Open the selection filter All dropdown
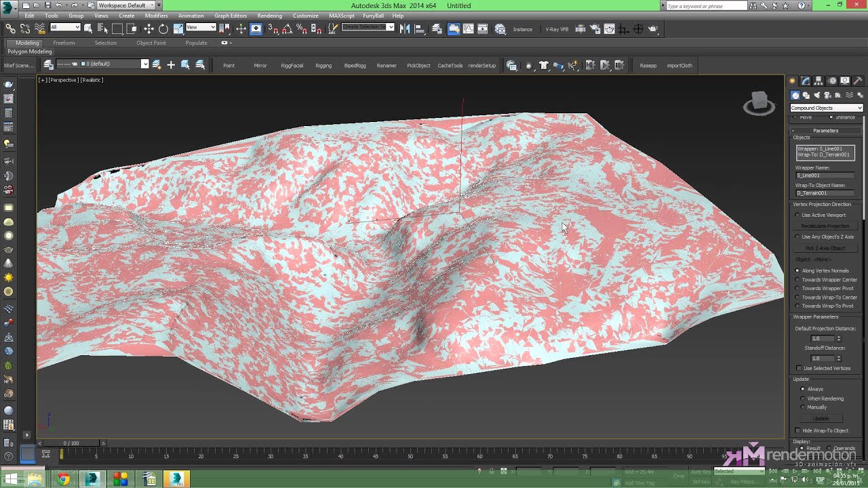The image size is (868, 488). point(65,27)
